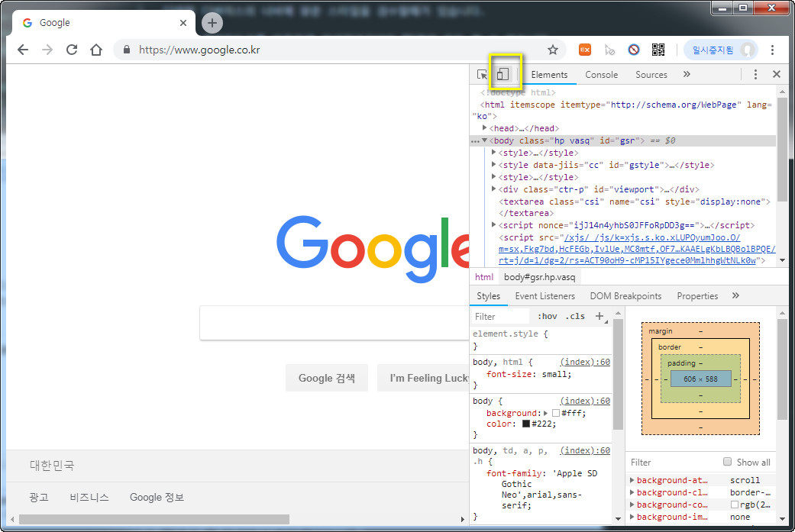
Task: Click the page horizontal scrollbar thumb
Action: (154, 519)
